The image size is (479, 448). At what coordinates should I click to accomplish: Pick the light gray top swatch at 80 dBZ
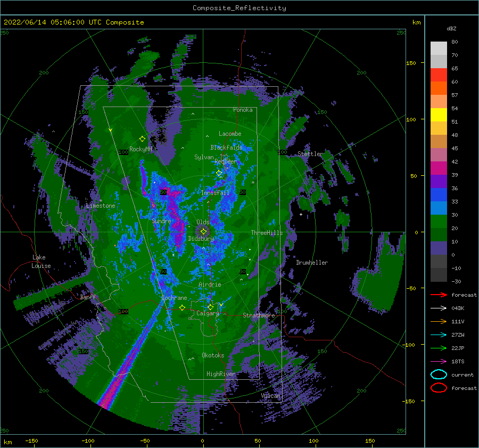point(439,48)
